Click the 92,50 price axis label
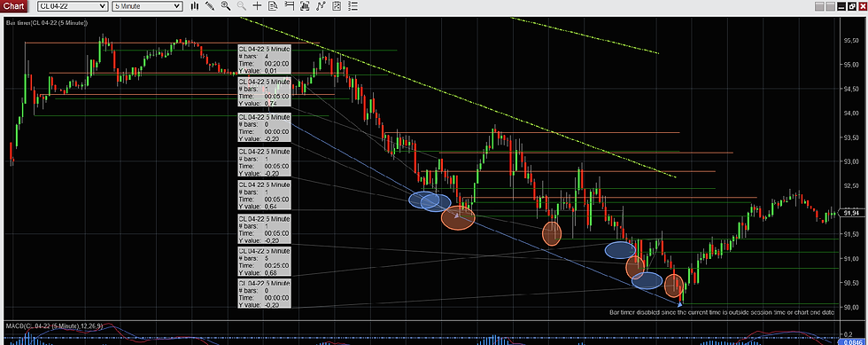868x345 pixels. tap(850, 186)
